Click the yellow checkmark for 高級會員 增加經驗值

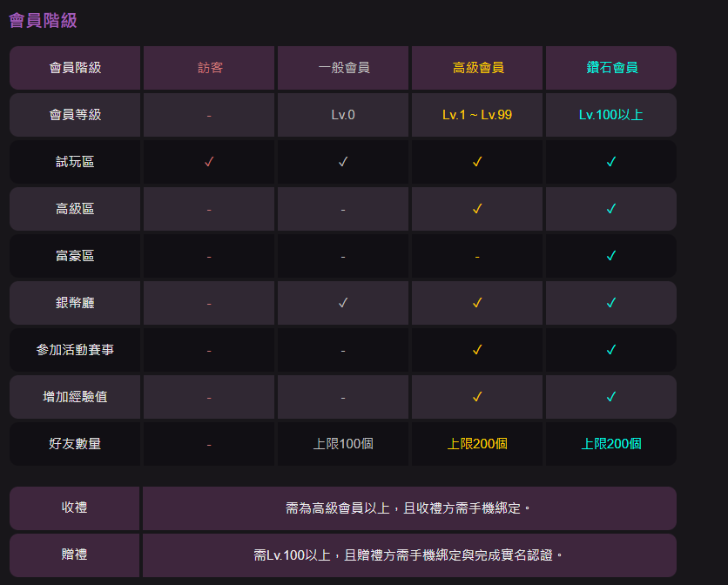(x=477, y=397)
